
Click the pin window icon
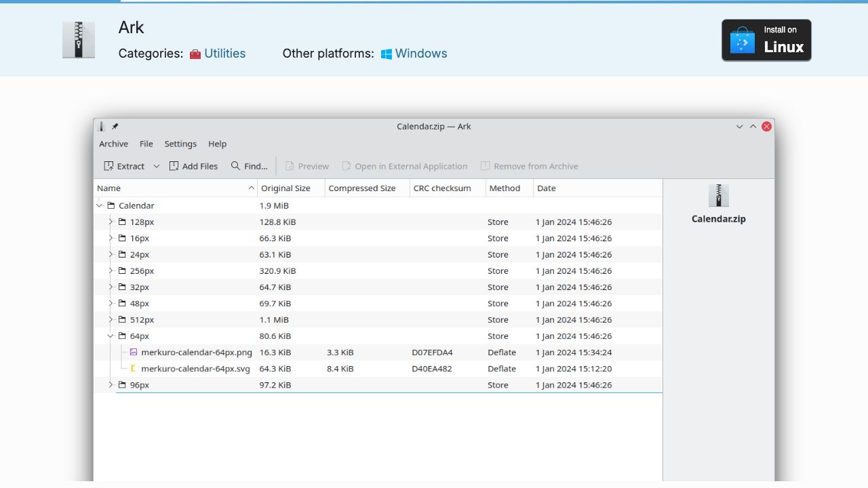click(x=115, y=126)
